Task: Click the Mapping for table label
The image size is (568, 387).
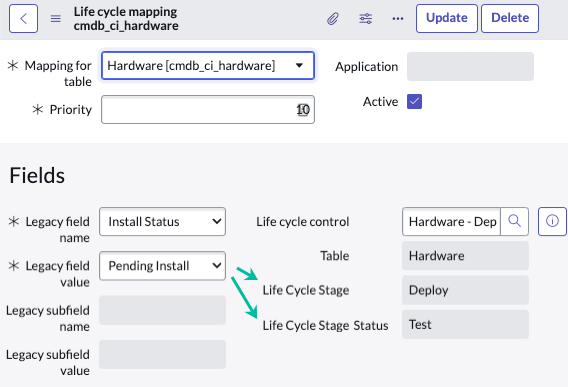Action: tap(58, 73)
